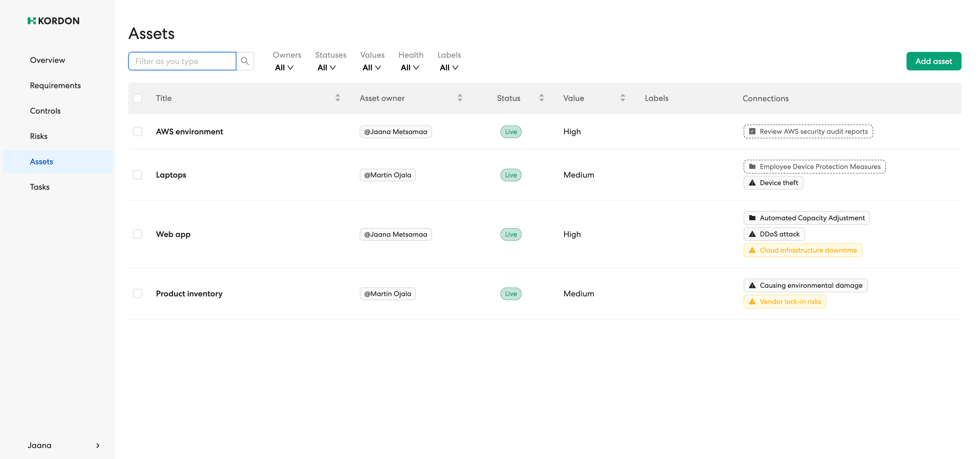Go to Risks in sidebar
The image size is (980, 459).
(39, 136)
